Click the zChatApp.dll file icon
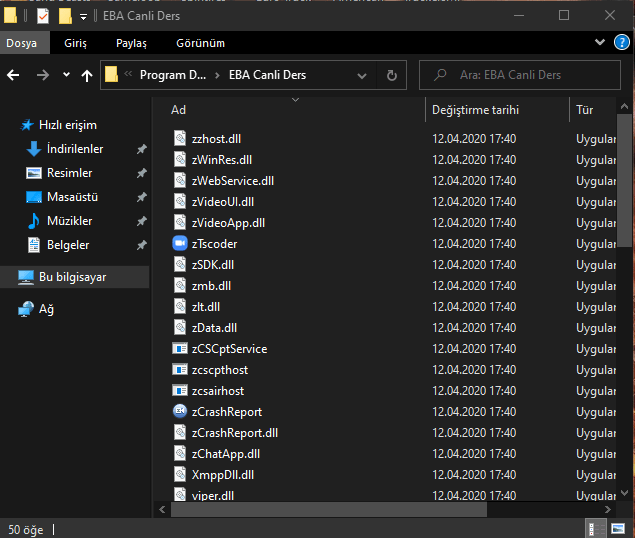635x538 pixels. 180,453
